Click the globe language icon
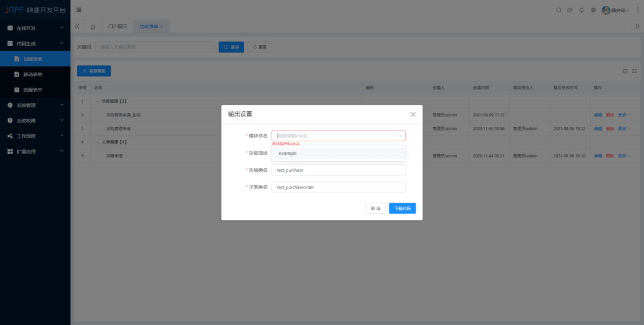 click(593, 10)
